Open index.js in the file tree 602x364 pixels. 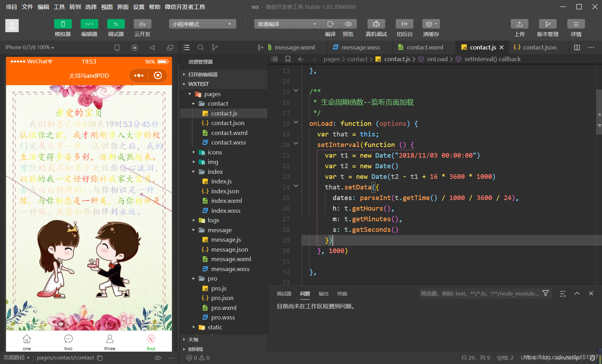pyautogui.click(x=223, y=181)
